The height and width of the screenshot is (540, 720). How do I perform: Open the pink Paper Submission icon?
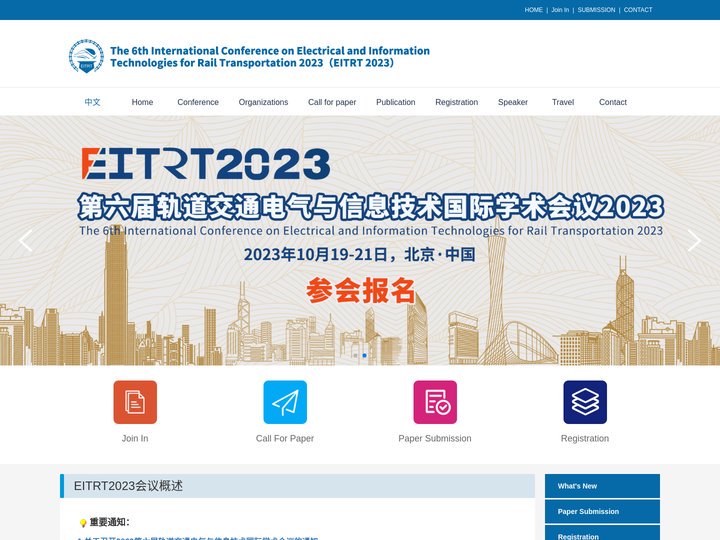pos(435,402)
